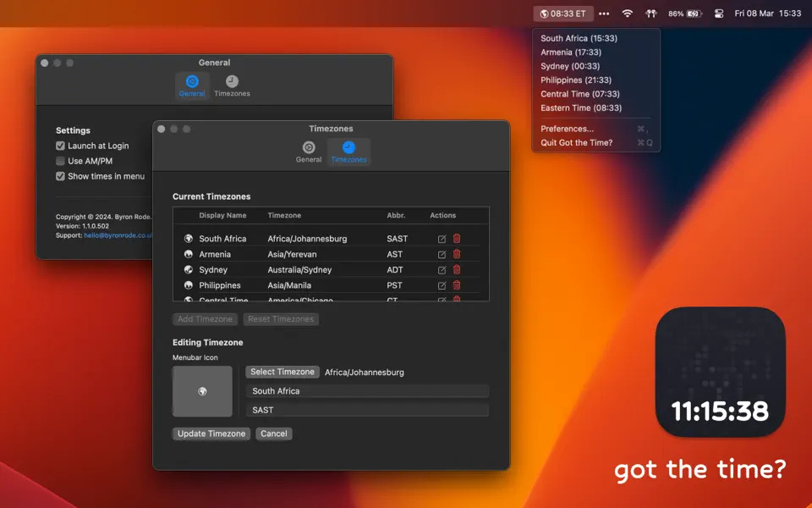
Task: Click the globe icon beside Sydney row
Action: (189, 269)
